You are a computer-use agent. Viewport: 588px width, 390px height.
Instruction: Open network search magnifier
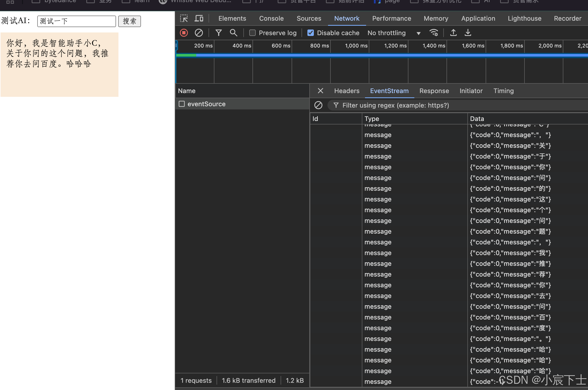pos(233,33)
